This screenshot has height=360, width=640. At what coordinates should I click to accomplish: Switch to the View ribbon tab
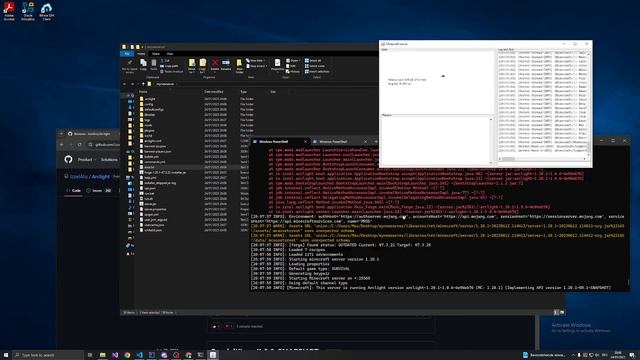coord(169,53)
